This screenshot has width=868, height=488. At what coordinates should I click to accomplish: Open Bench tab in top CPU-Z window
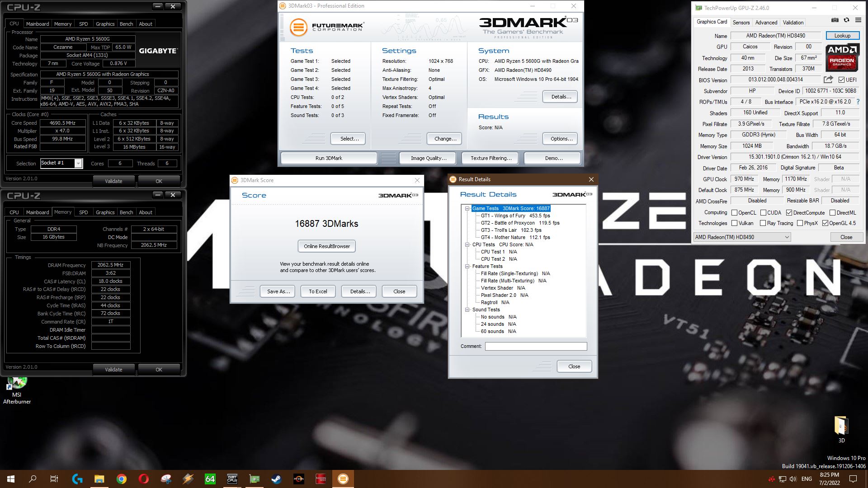126,24
